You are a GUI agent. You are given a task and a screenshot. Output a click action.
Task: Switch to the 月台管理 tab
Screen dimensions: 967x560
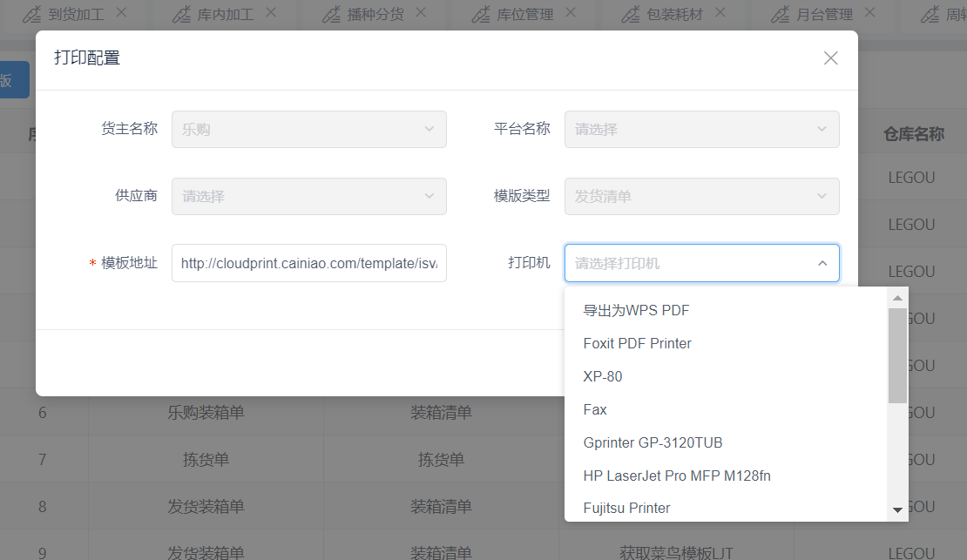[x=824, y=14]
